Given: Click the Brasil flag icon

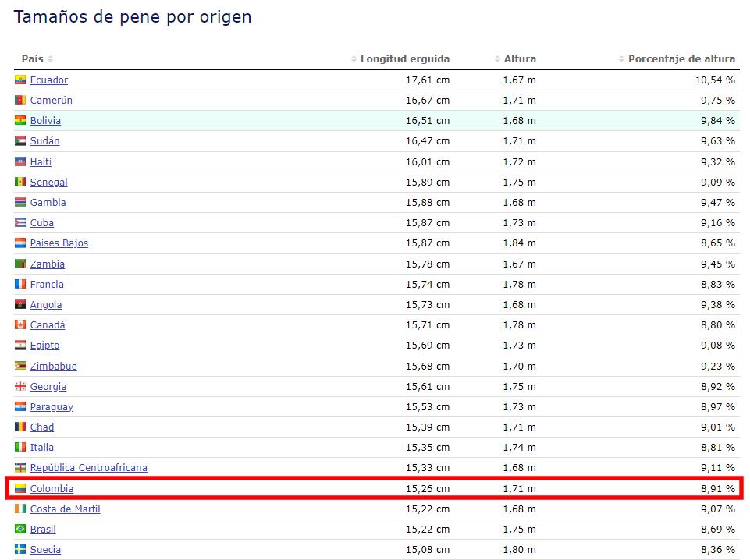Looking at the screenshot, I should pos(20,530).
